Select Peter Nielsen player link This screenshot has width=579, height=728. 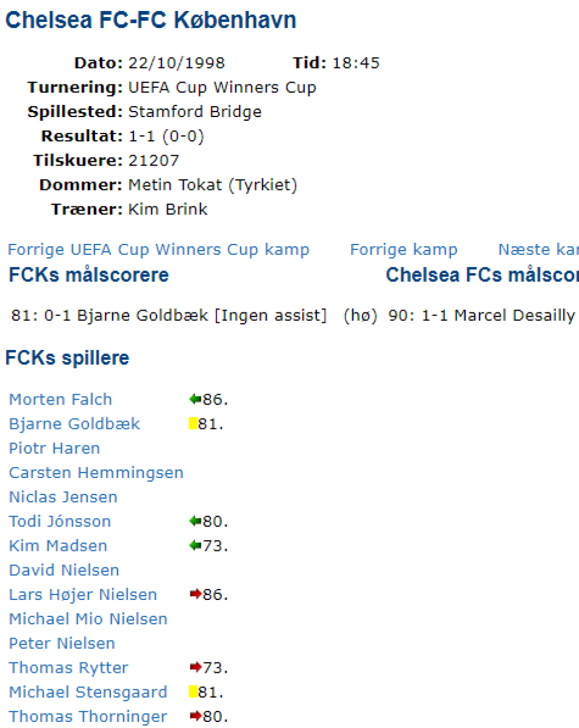pos(62,643)
